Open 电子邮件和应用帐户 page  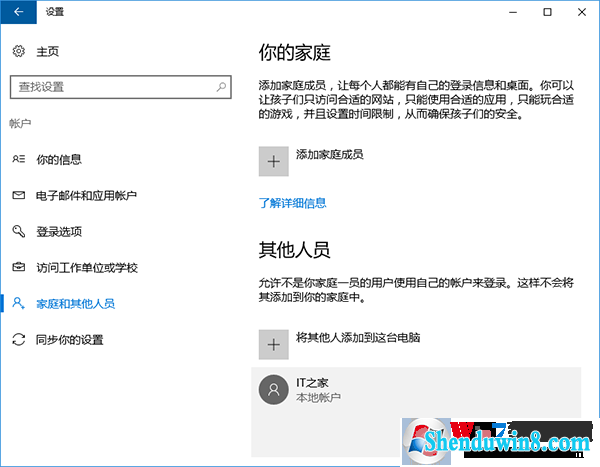(86, 196)
